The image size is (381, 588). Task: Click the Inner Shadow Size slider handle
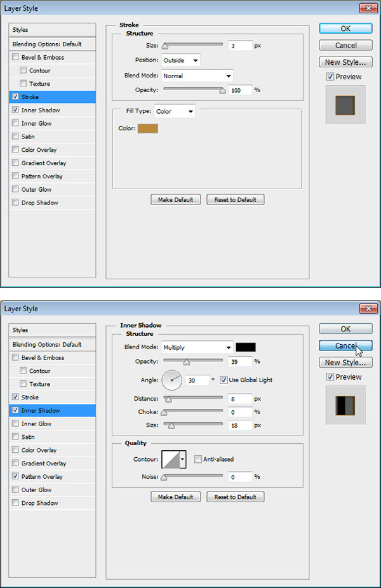click(171, 425)
